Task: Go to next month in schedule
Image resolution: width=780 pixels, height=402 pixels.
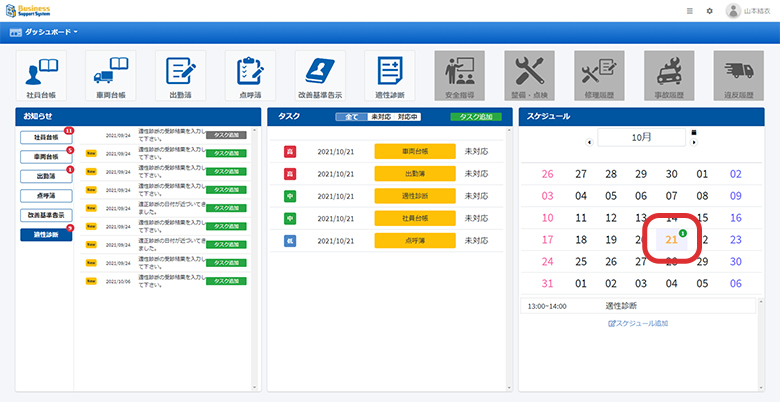Action: (694, 141)
